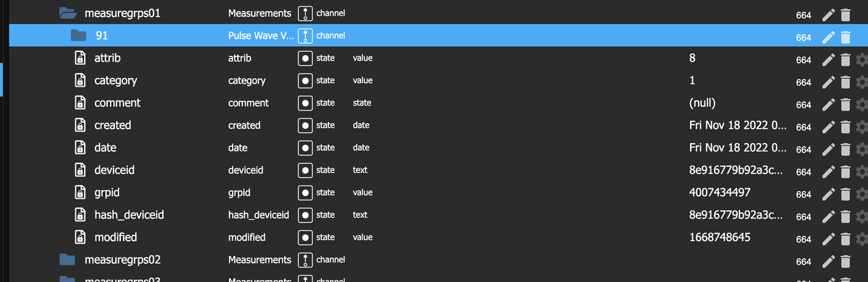
Task: Click the modified value 1668748645
Action: coord(720,237)
